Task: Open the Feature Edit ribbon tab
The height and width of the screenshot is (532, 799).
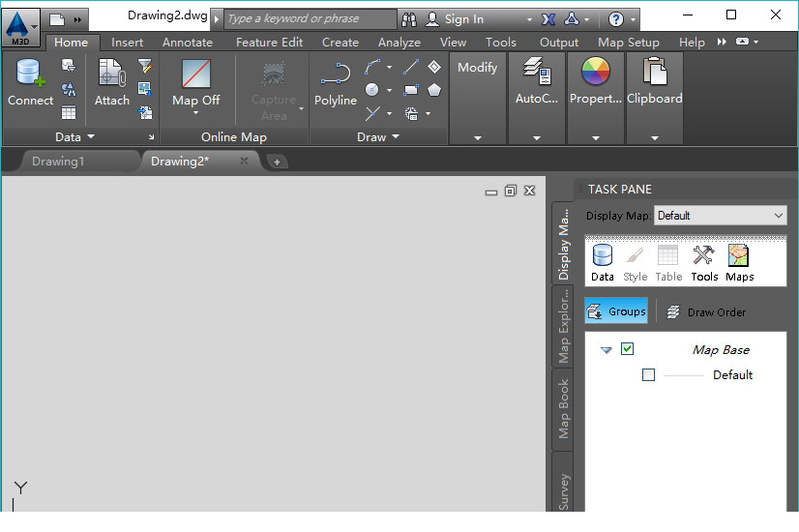Action: tap(269, 43)
